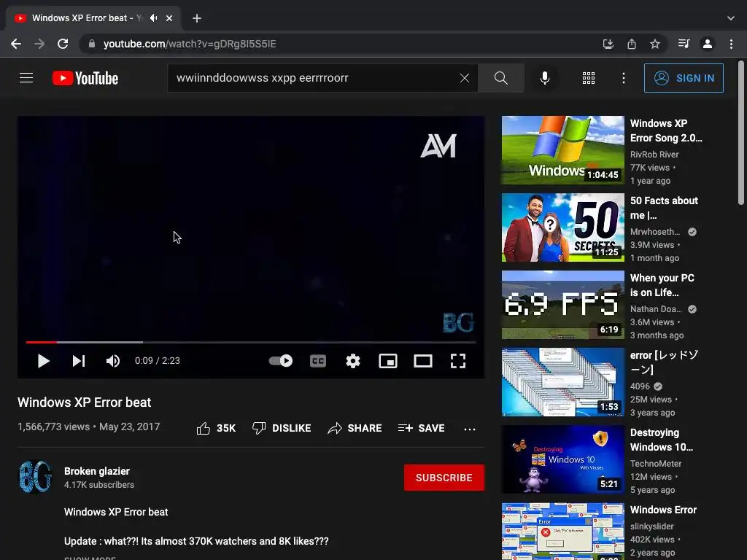Expand the tab search chevron
This screenshot has width=747, height=560.
coord(730,18)
